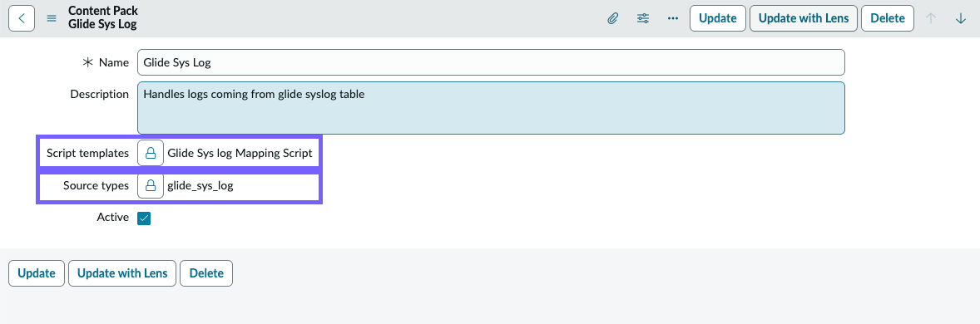The width and height of the screenshot is (980, 324).
Task: Click the Source types label
Action: [x=96, y=185]
